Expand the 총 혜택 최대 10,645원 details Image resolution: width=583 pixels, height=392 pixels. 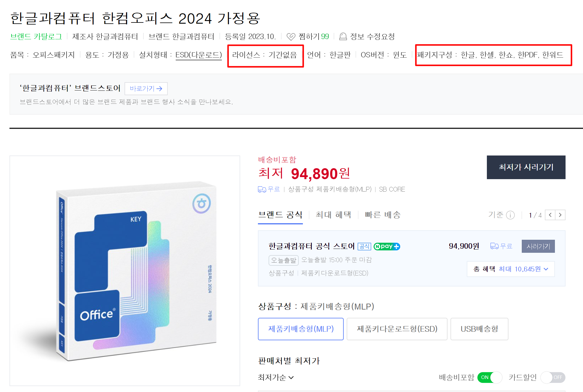(x=511, y=269)
